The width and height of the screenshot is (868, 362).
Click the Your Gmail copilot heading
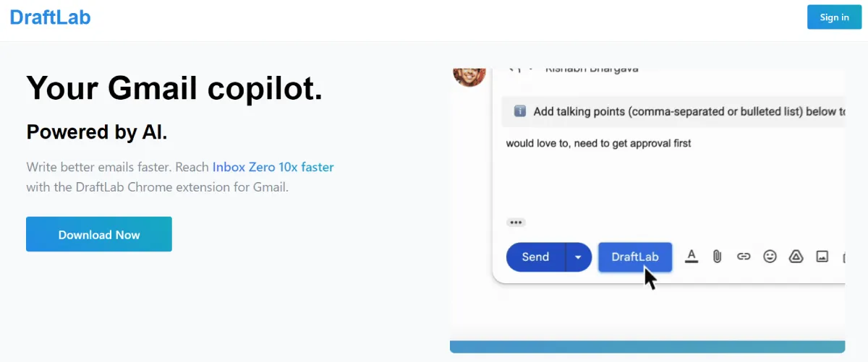coord(174,87)
